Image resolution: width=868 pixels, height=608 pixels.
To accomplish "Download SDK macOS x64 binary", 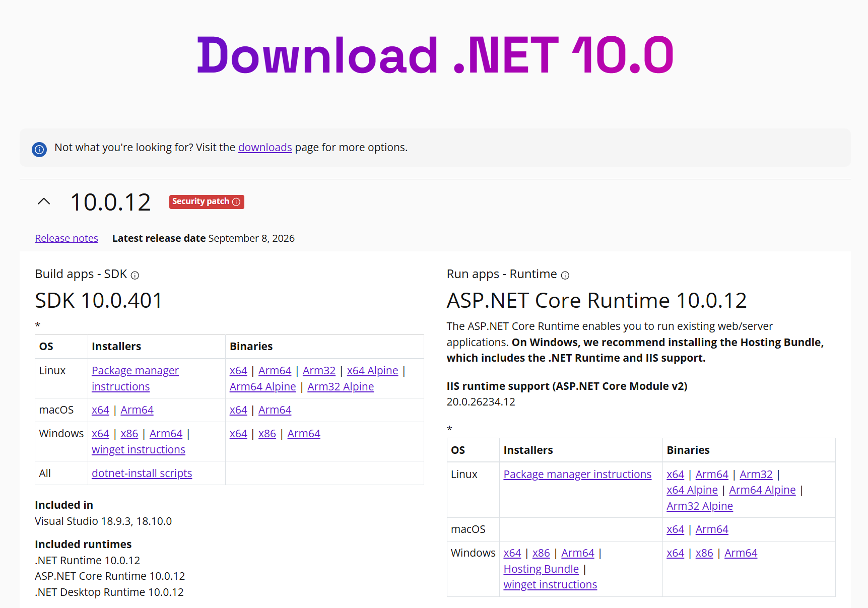I will coord(238,410).
